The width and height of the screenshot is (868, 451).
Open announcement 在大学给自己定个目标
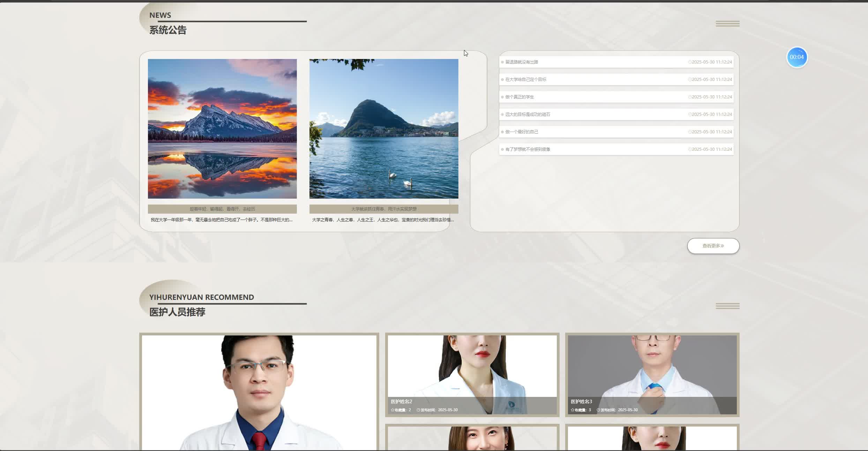coord(526,80)
